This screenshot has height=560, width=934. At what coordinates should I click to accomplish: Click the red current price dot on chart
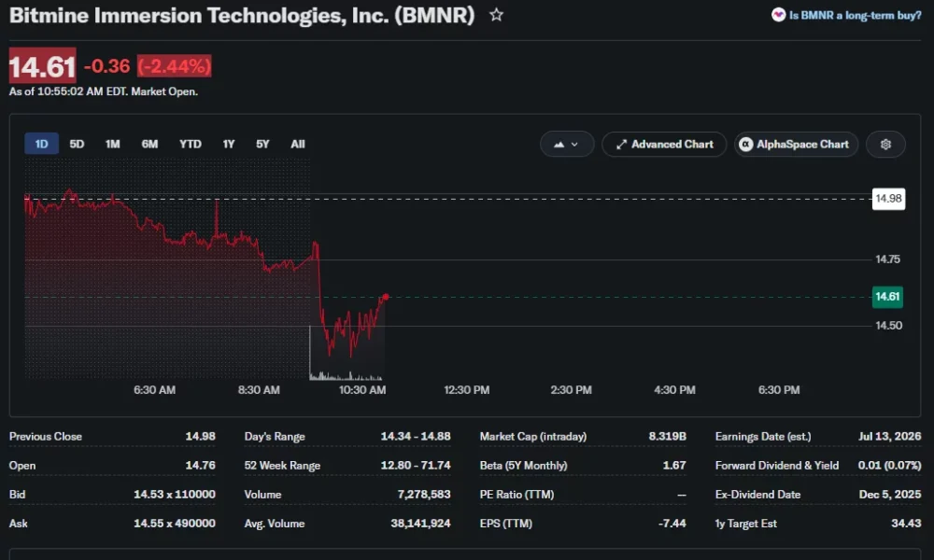(x=386, y=297)
